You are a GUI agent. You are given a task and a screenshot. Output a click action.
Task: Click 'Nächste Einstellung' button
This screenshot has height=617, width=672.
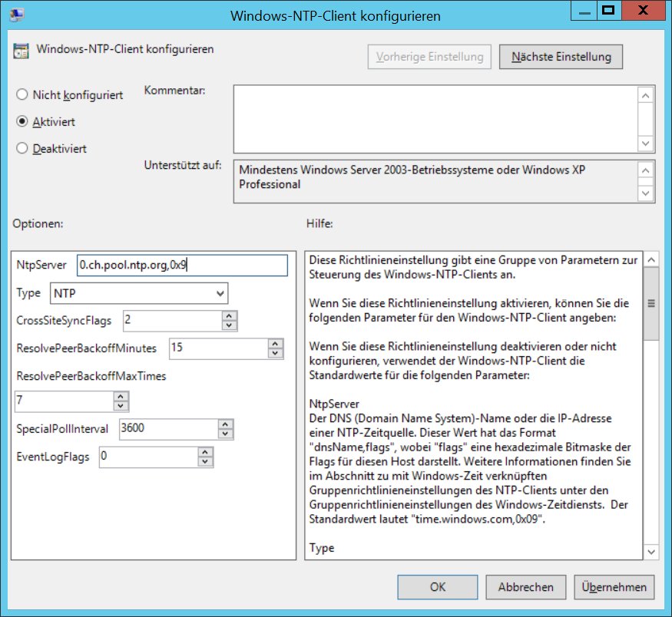click(x=561, y=57)
